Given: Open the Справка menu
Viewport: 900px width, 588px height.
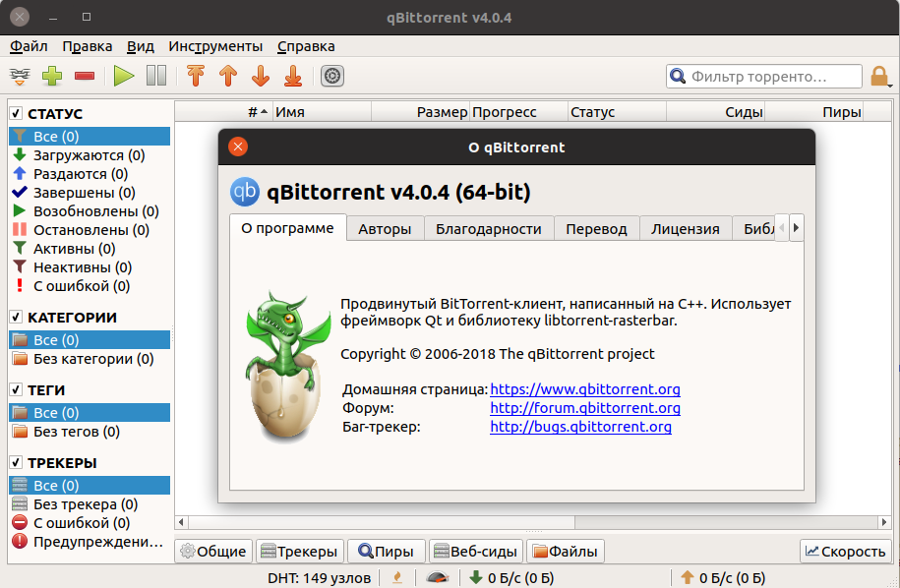Looking at the screenshot, I should 306,46.
